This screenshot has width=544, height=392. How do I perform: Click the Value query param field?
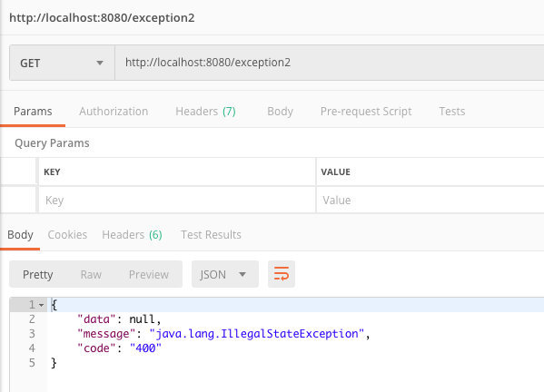430,200
